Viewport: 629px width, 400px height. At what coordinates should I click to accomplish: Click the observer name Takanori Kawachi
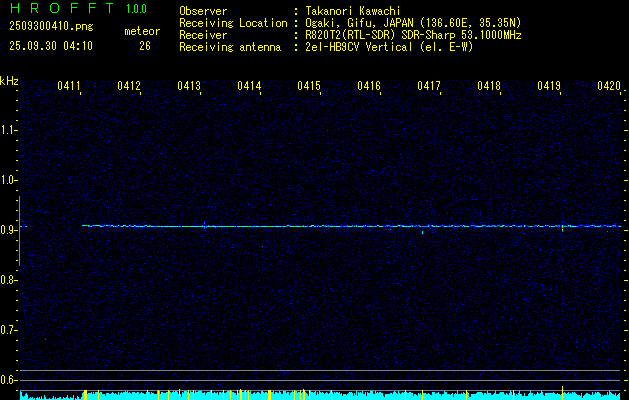tap(353, 11)
